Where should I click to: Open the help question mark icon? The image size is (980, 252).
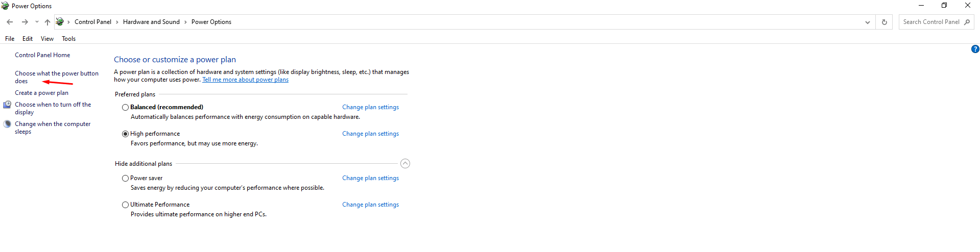tap(975, 49)
